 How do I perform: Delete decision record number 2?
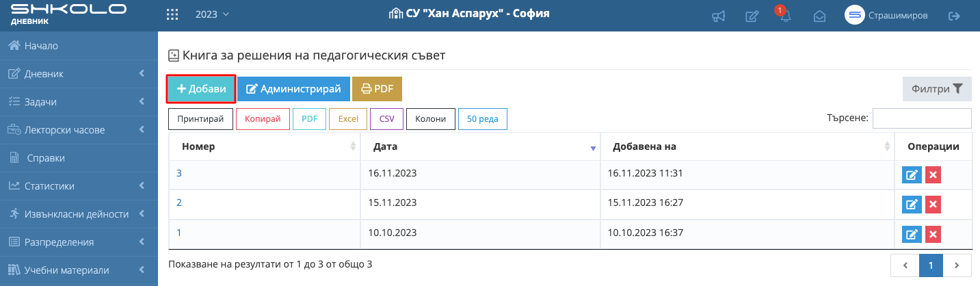point(933,205)
